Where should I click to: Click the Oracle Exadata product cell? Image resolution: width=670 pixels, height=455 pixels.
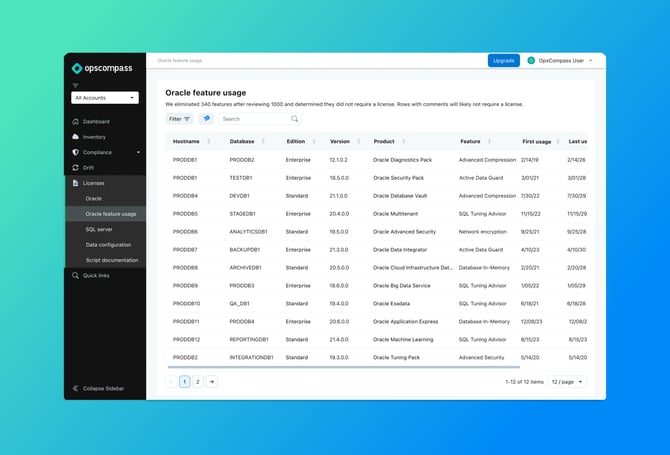tap(391, 303)
